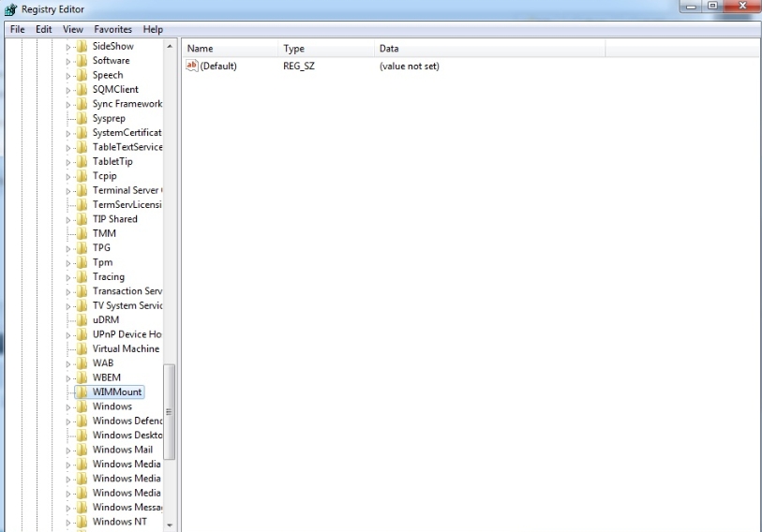Click the REG_SZ type cell

pos(299,66)
